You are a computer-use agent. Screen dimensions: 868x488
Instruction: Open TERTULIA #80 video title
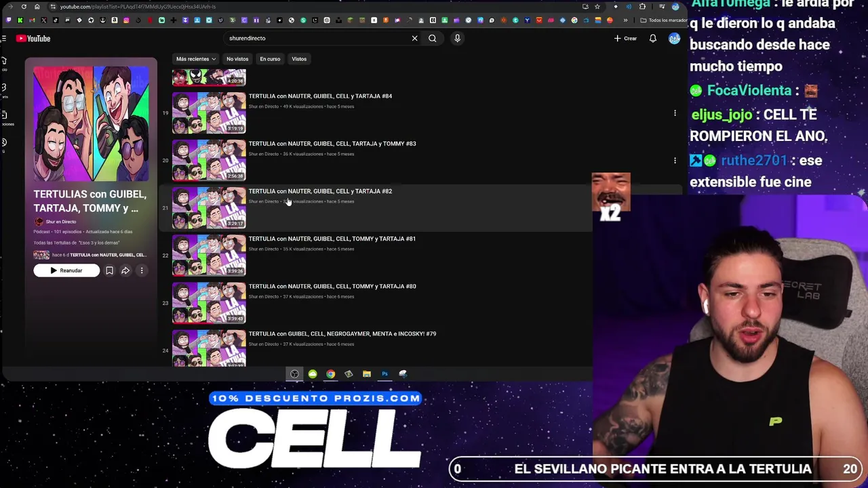coord(332,286)
